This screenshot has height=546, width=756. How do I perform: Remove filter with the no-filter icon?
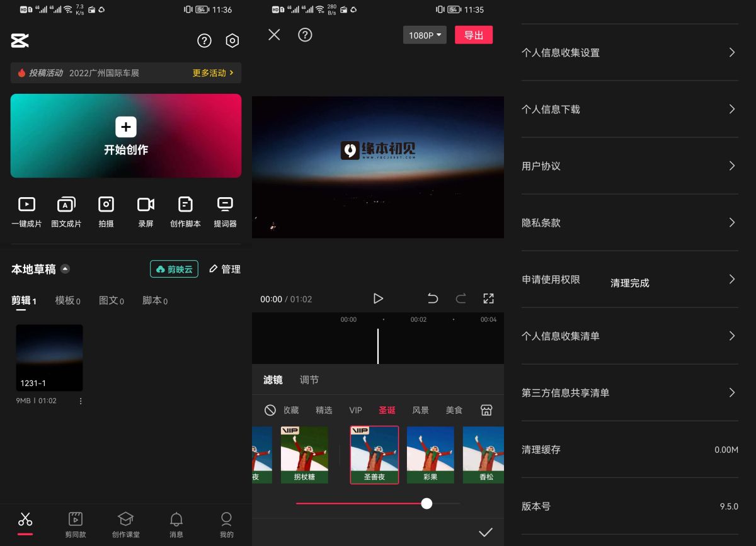coord(270,410)
